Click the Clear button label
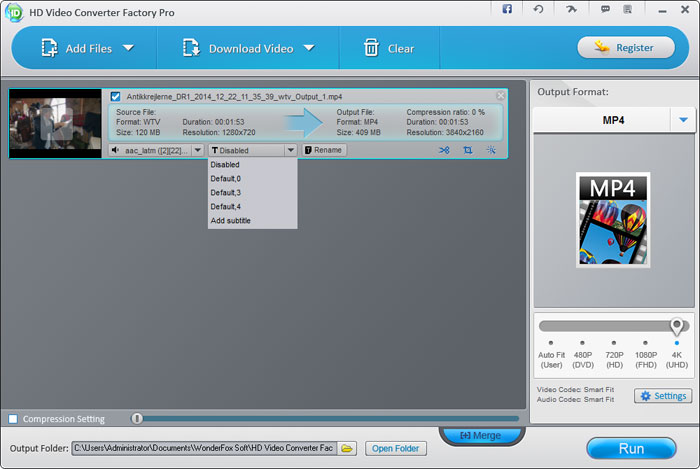The height and width of the screenshot is (469, 700). pos(401,48)
